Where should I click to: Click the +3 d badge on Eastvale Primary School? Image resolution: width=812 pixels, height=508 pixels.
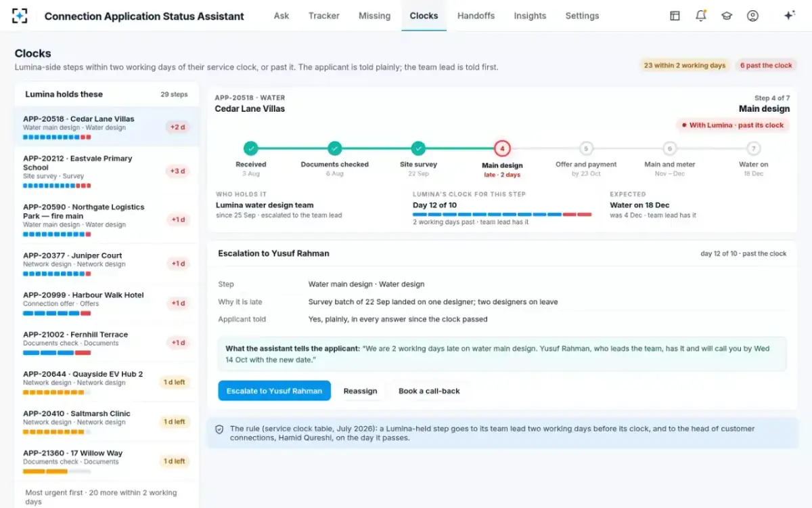tap(178, 171)
